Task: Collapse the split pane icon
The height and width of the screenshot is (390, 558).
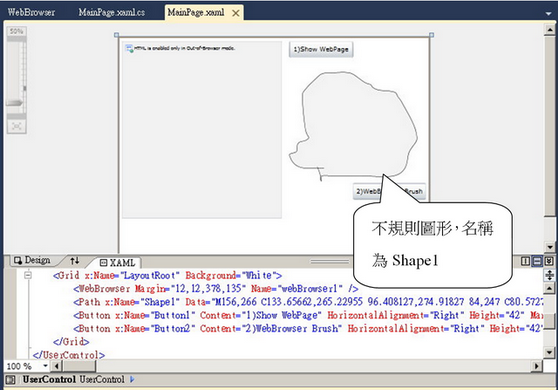Action: tap(549, 261)
